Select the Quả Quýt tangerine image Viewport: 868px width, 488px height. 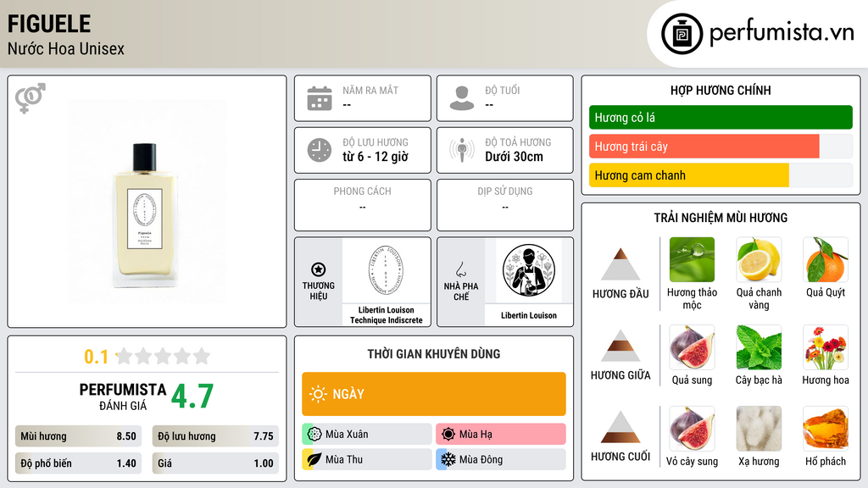point(826,260)
